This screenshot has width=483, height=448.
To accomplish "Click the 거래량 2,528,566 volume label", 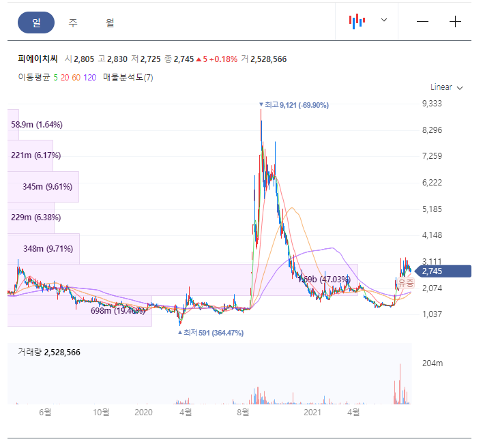I will point(49,353).
